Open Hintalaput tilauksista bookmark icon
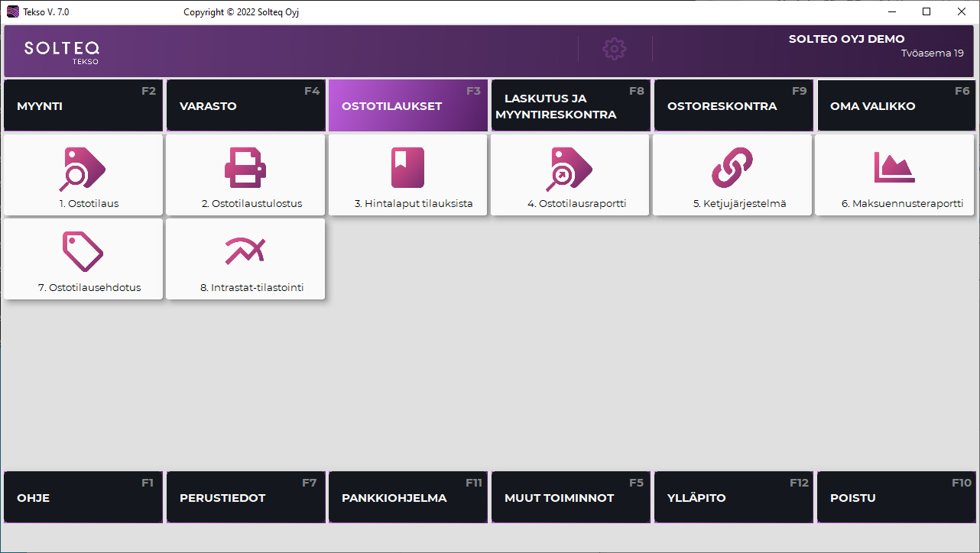This screenshot has width=980, height=553. point(407,168)
